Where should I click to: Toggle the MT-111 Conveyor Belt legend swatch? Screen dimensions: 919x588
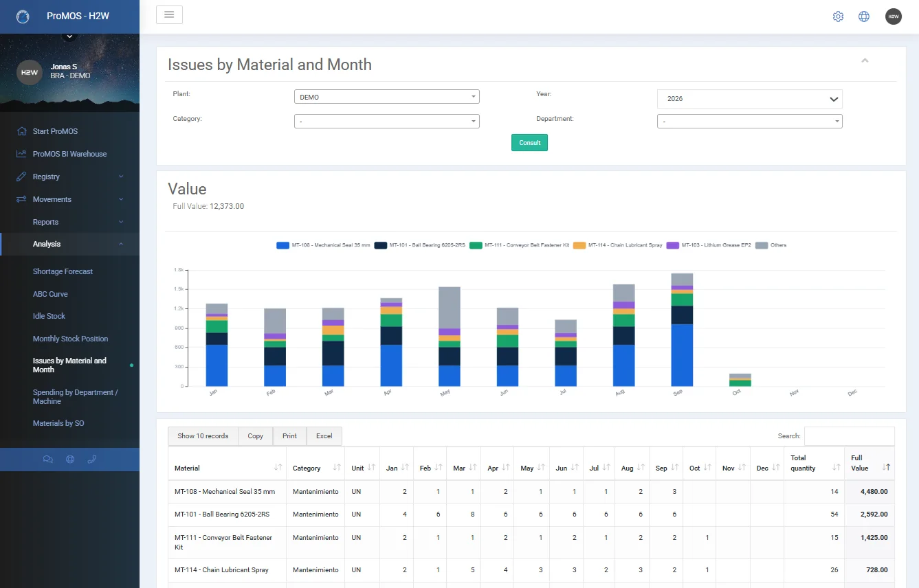click(476, 245)
